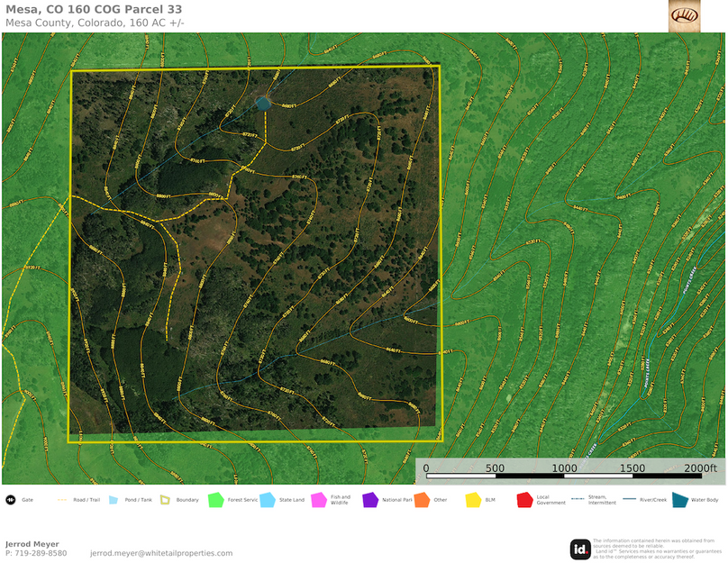
Task: Click the map distance scale bar
Action: [568, 468]
